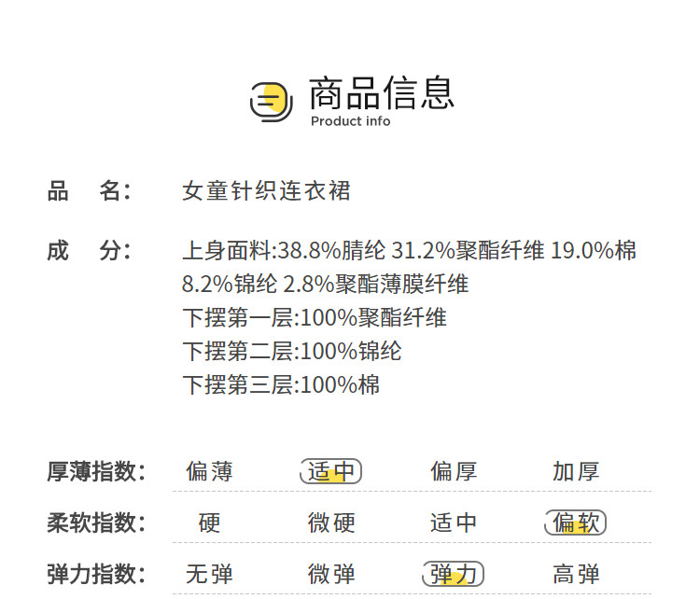Viewport: 700px width, 599px height.
Task: Click the 下摆第三层 100% 棉 line
Action: [x=280, y=385]
